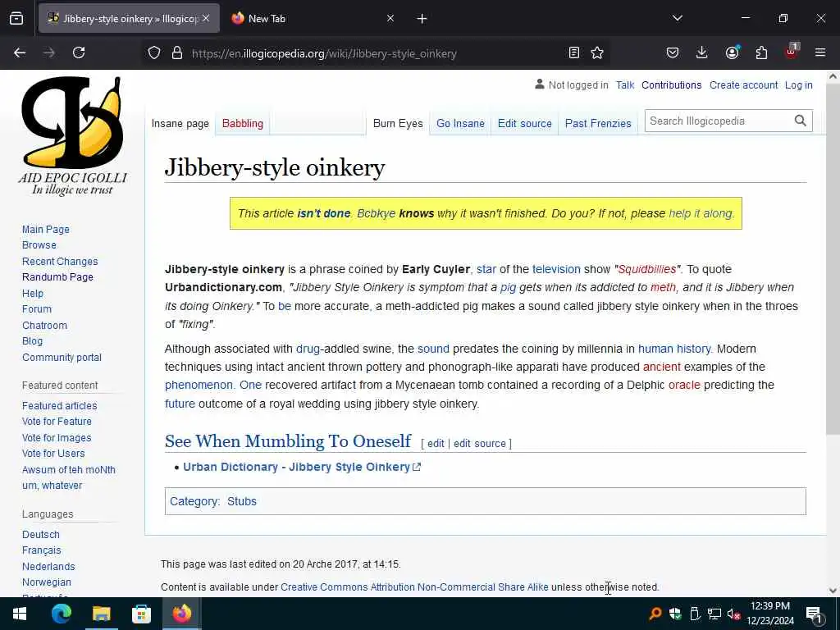Image resolution: width=840 pixels, height=630 pixels.
Task: Open Windows Security tray icon
Action: coord(675,614)
